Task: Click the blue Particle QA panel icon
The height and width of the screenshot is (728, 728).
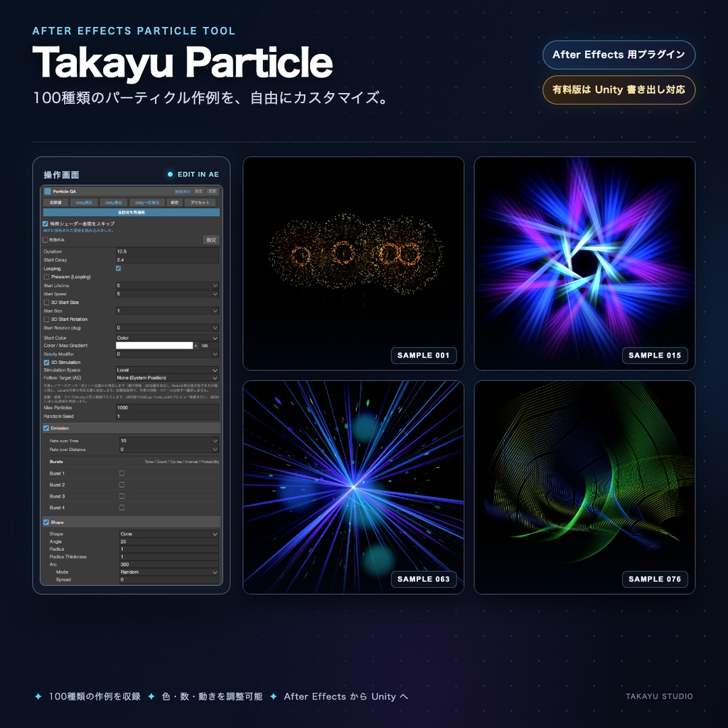Action: [x=48, y=191]
